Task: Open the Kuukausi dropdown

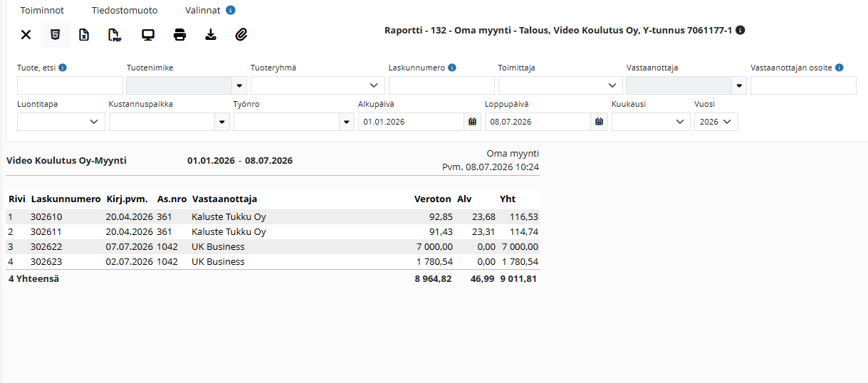Action: tap(651, 122)
